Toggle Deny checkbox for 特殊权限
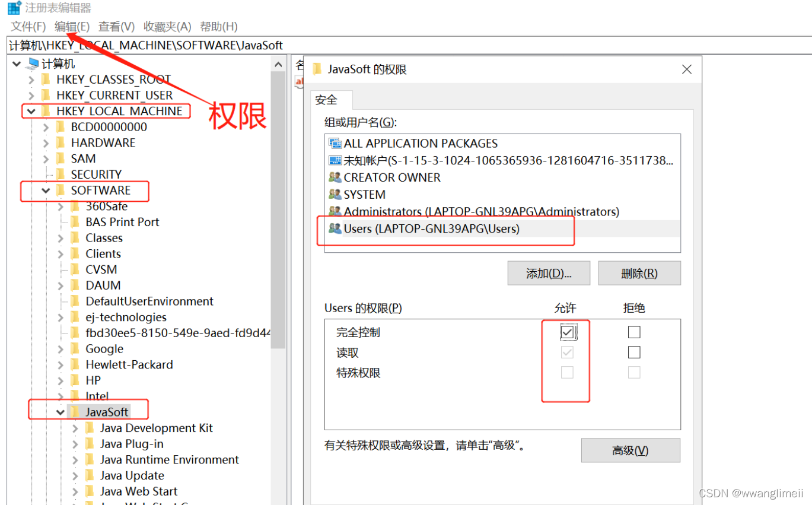 pos(634,373)
